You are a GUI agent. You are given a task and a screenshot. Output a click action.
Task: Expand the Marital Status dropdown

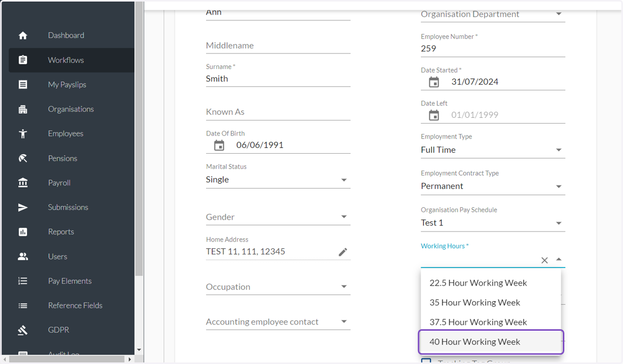pos(344,180)
